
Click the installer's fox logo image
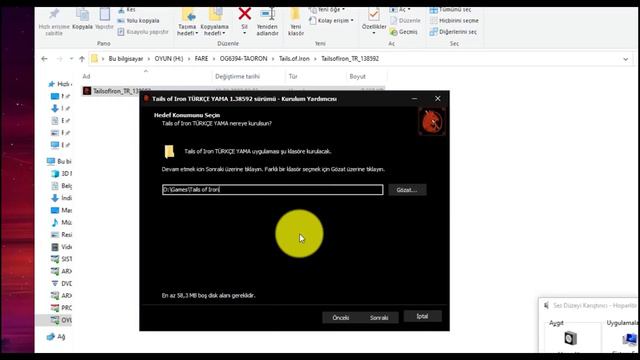[432, 122]
